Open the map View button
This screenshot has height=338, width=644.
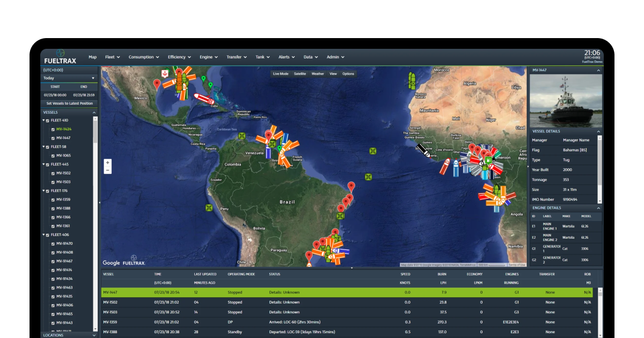tap(333, 74)
